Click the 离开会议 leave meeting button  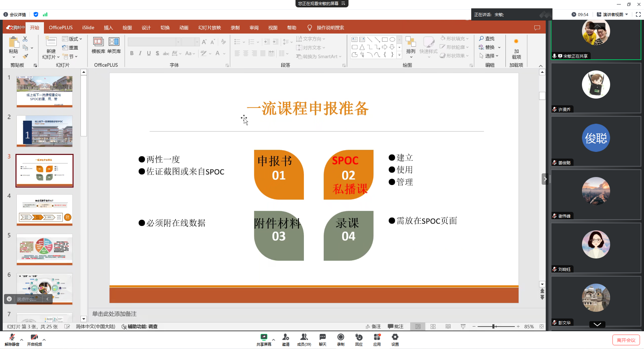pyautogui.click(x=626, y=340)
